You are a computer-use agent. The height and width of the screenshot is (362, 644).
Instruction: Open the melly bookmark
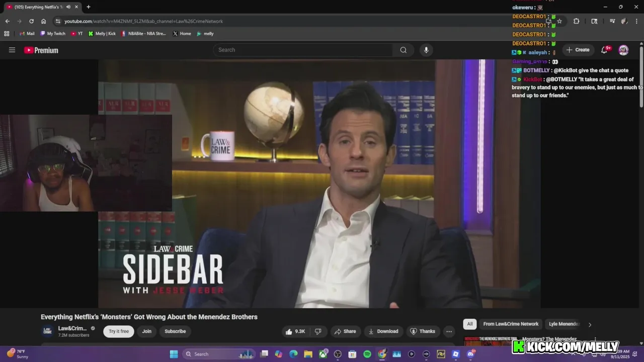click(x=205, y=34)
